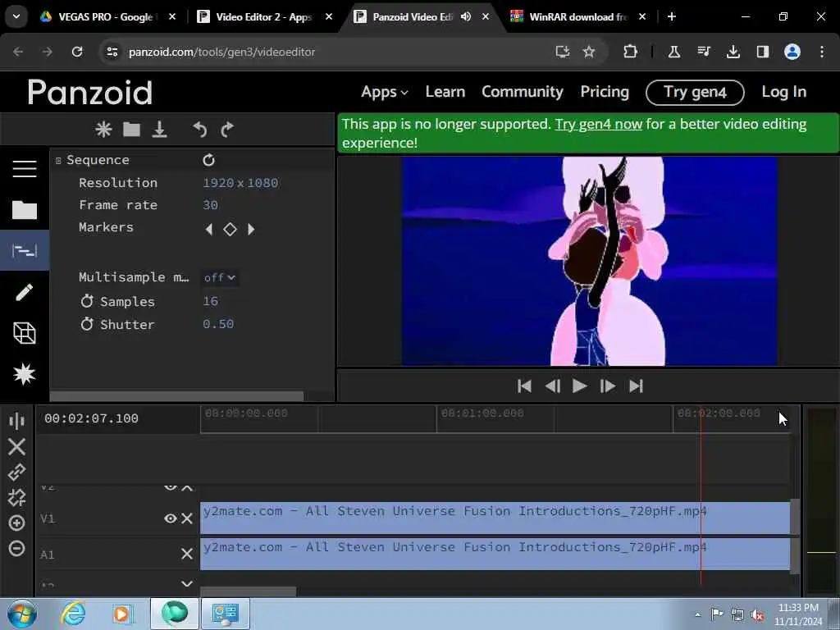
Task: Open the 3D cube objects panel
Action: (25, 333)
